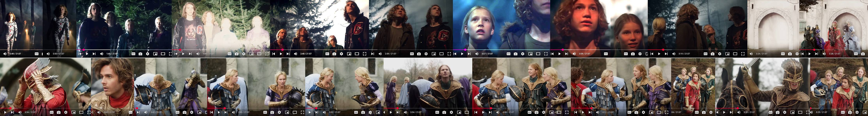Click the pink scrubber handle at 3:07

coord(465,50)
